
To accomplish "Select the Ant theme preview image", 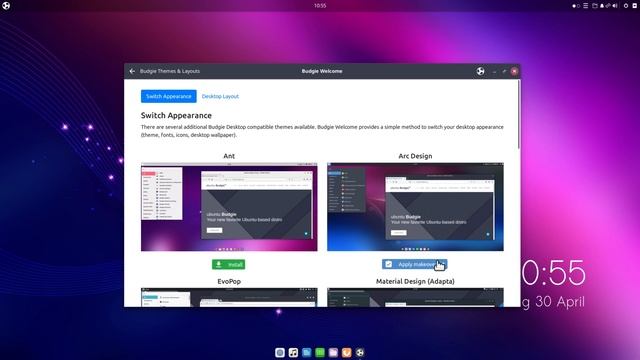I will (229, 207).
